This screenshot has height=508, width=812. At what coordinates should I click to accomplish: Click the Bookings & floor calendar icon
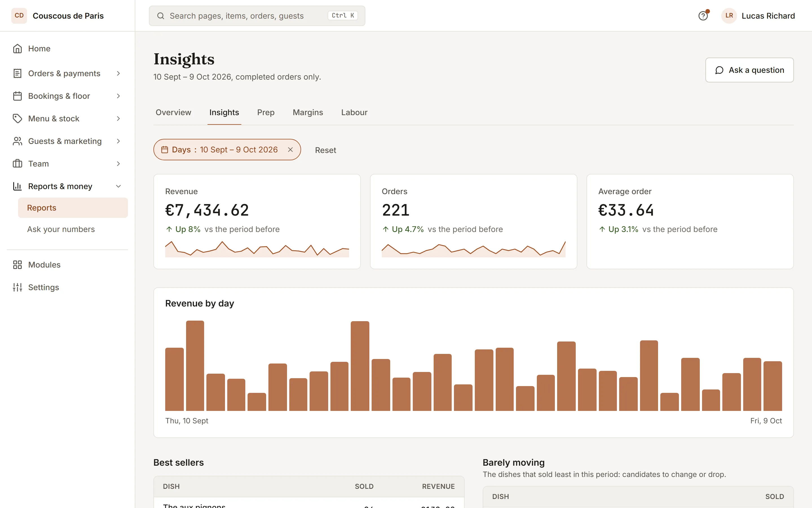click(17, 96)
